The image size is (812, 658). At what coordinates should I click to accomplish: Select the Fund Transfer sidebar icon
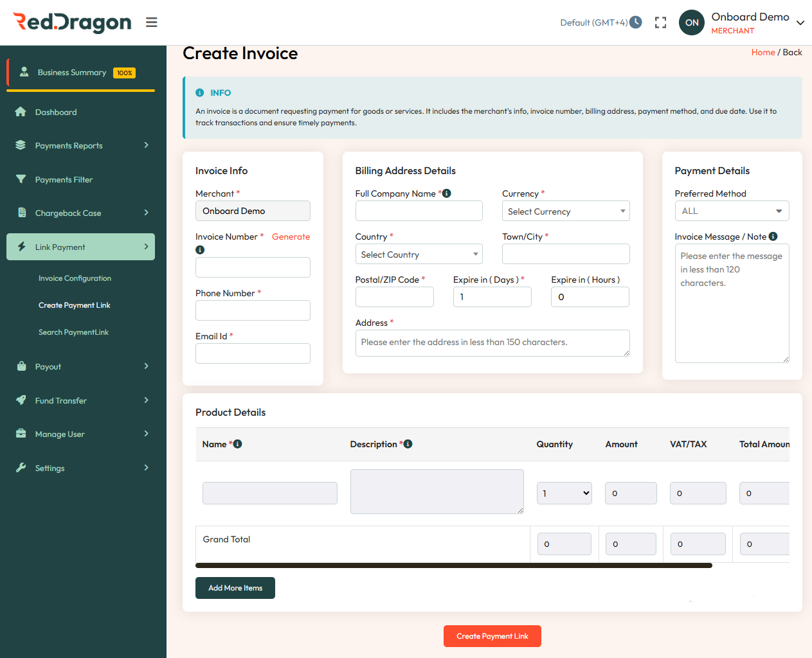click(21, 400)
